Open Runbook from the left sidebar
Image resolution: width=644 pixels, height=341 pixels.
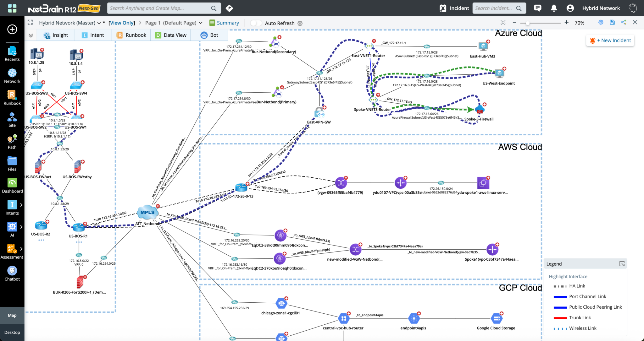coord(12,98)
